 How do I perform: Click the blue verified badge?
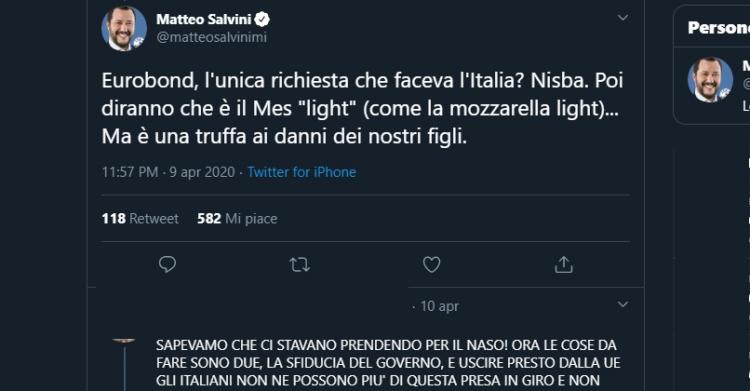point(262,19)
